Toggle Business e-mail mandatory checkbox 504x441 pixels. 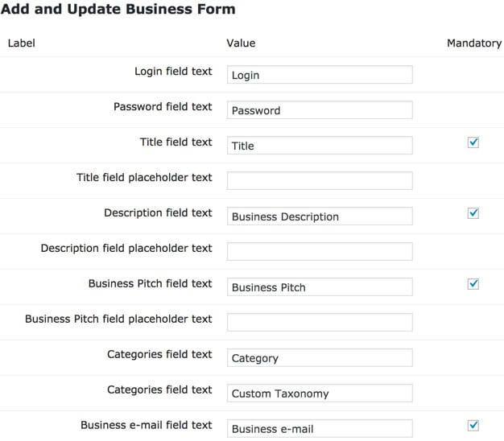[473, 426]
